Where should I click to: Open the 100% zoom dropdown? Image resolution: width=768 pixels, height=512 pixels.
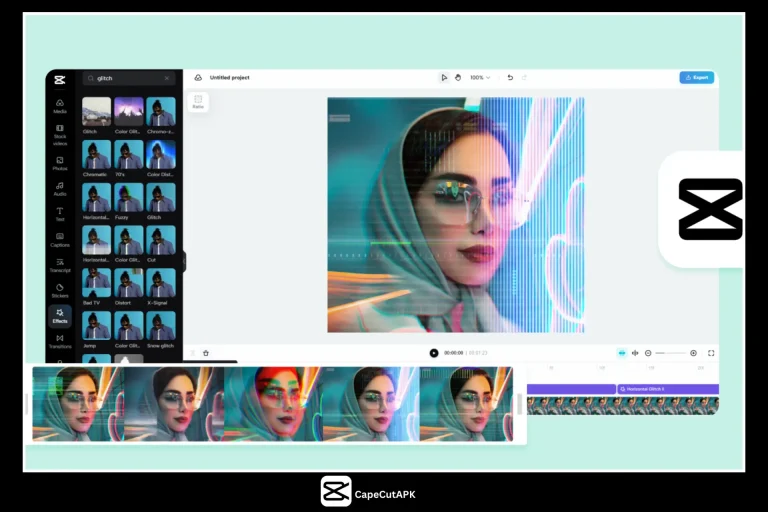tap(480, 77)
